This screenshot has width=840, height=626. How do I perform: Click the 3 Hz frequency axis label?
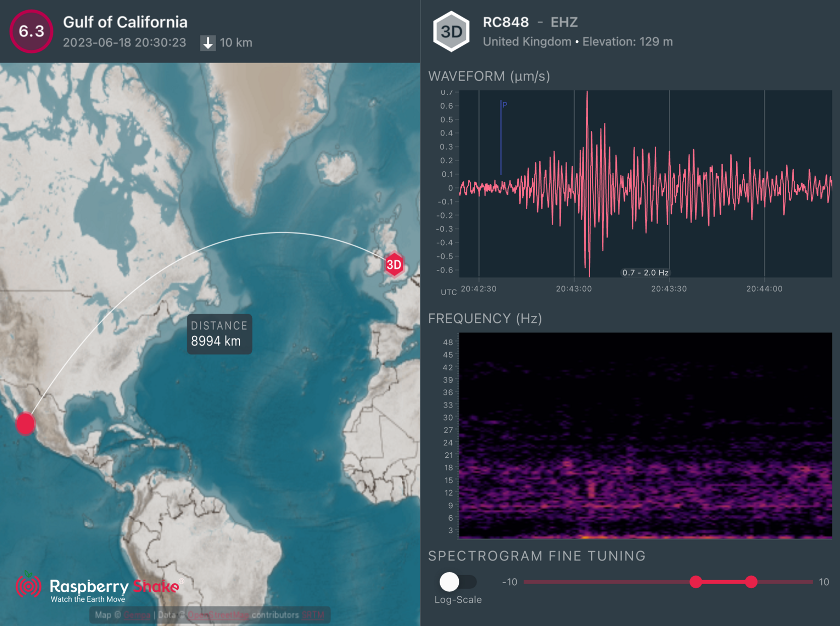(x=450, y=530)
